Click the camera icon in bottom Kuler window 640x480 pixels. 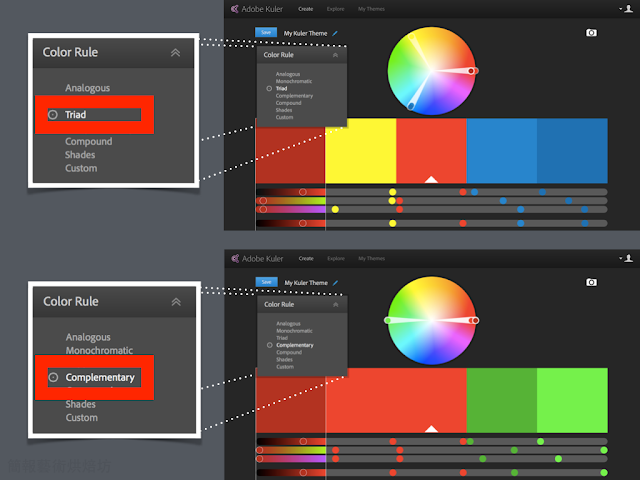point(591,282)
